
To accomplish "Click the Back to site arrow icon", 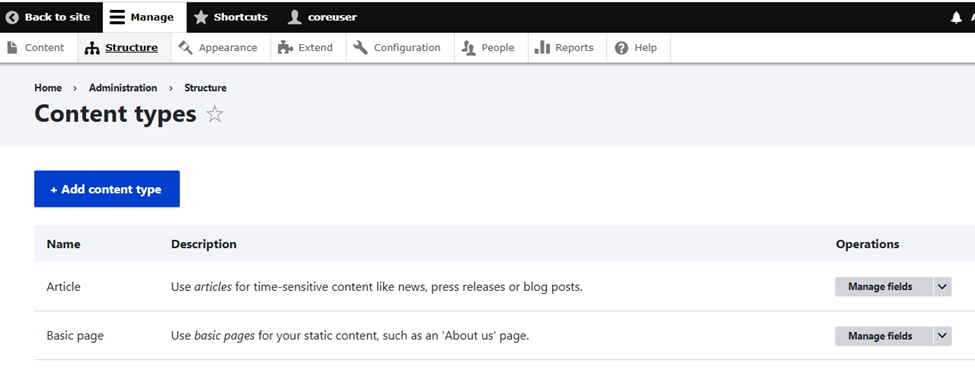I will [12, 17].
